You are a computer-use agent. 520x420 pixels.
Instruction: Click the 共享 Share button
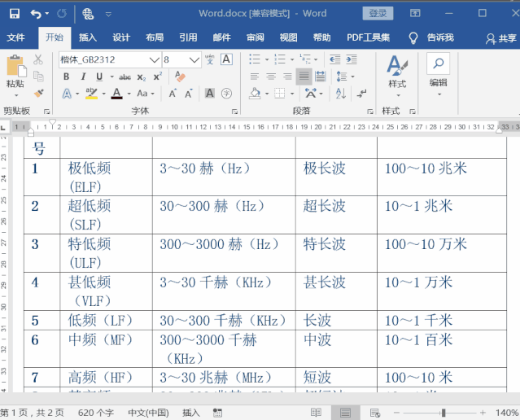pos(501,38)
